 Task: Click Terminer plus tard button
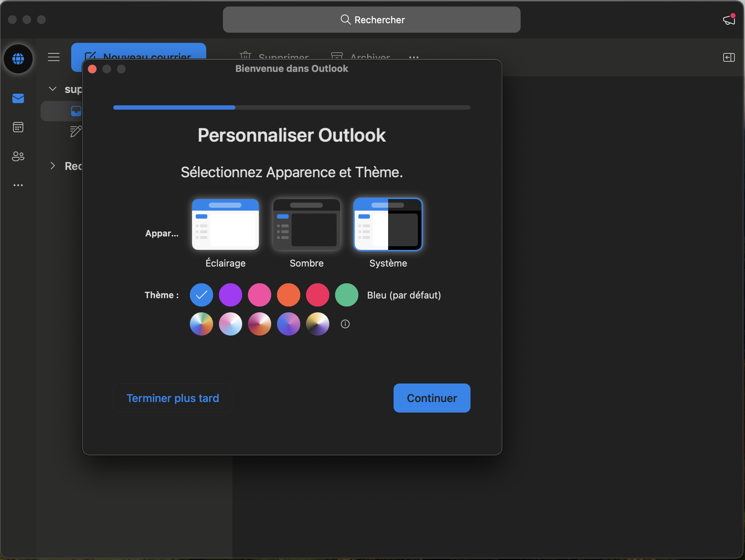[173, 398]
